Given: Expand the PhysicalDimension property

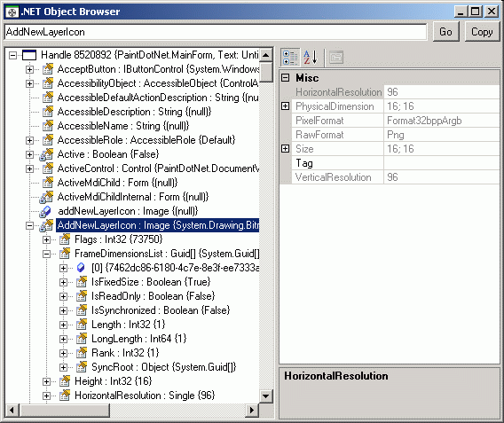Looking at the screenshot, I should click(286, 106).
